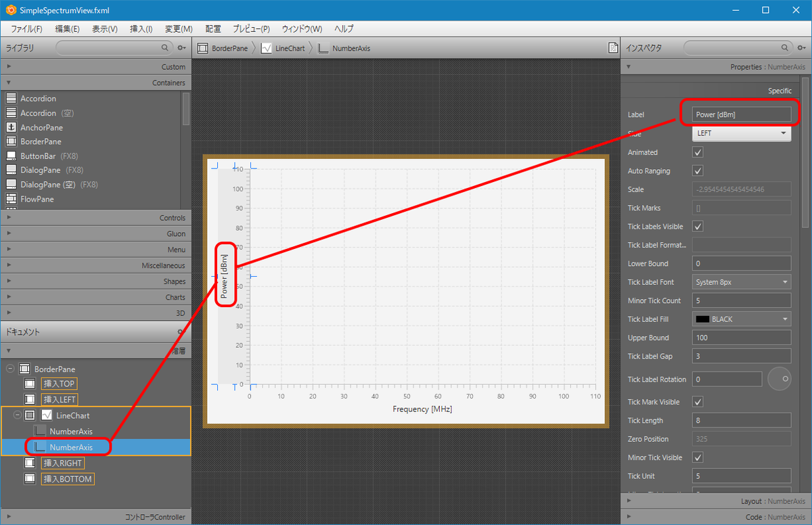Click the NumberAxis icon in the breadcrumb
This screenshot has width=812, height=525.
click(323, 48)
